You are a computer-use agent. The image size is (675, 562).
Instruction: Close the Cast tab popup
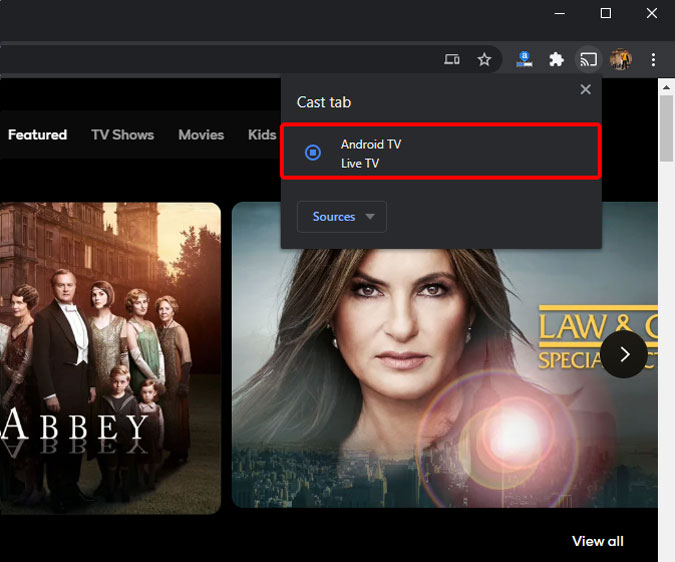[x=585, y=89]
